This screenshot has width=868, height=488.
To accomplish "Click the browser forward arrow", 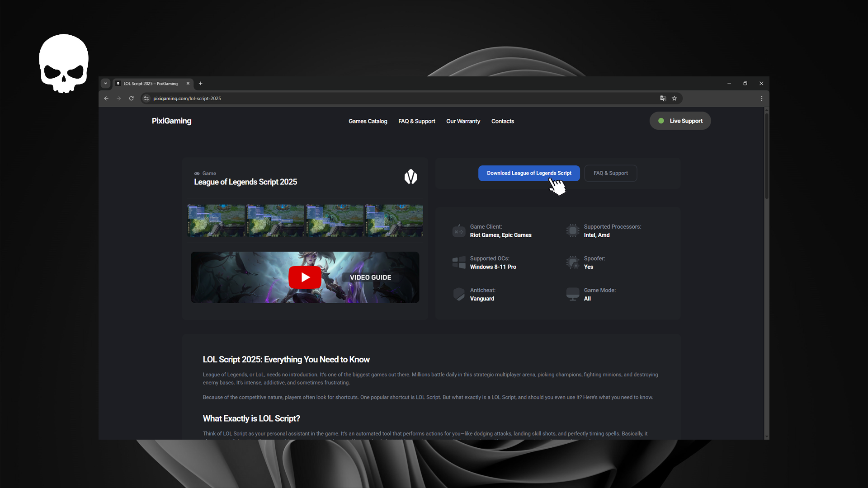I will coord(119,99).
